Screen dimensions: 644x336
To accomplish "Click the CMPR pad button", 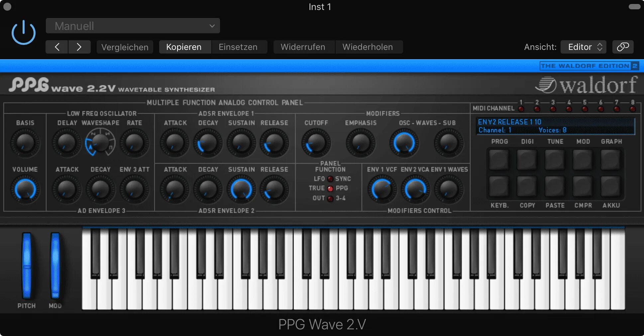I will [583, 186].
